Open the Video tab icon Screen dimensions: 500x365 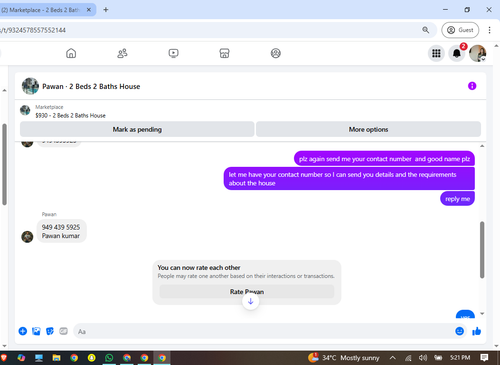click(x=173, y=53)
